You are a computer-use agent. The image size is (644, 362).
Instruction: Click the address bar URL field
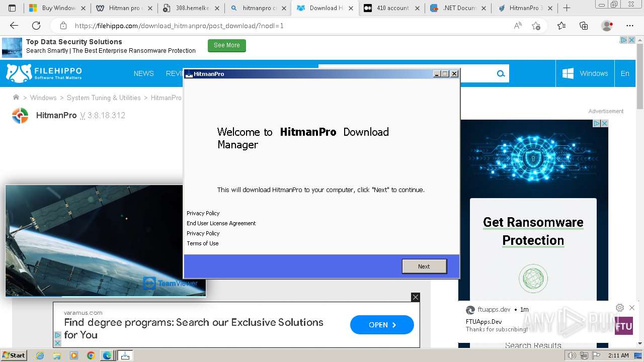[x=292, y=26]
